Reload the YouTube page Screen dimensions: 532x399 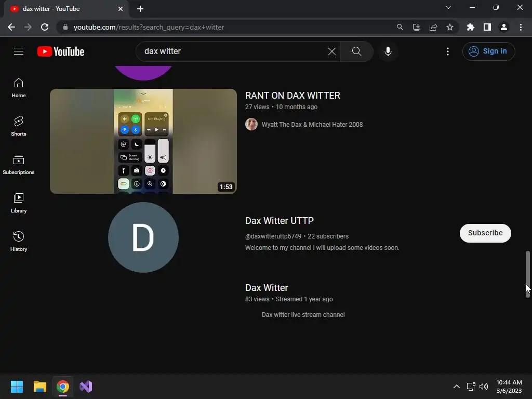pyautogui.click(x=45, y=27)
